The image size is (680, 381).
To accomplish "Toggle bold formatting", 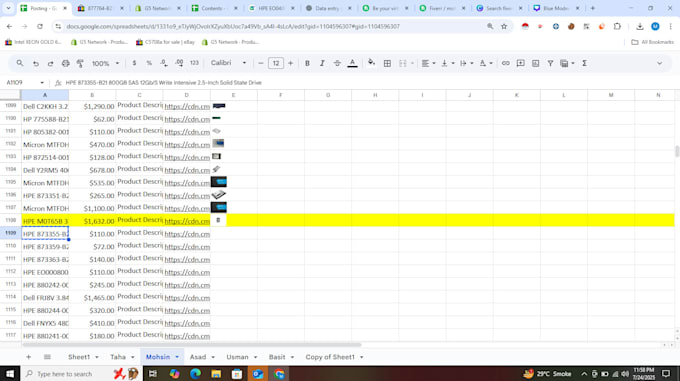I will (307, 63).
